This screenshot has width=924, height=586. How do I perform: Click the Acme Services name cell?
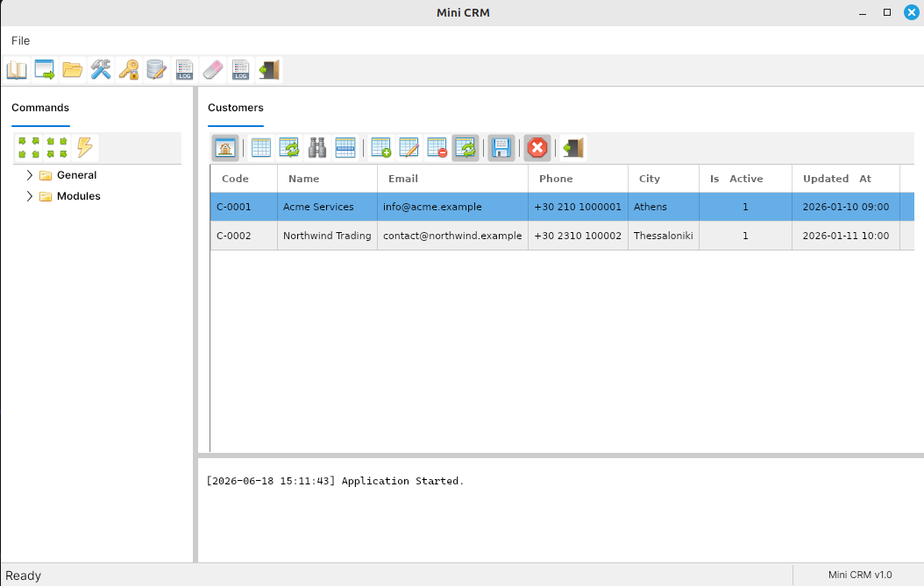(x=328, y=207)
